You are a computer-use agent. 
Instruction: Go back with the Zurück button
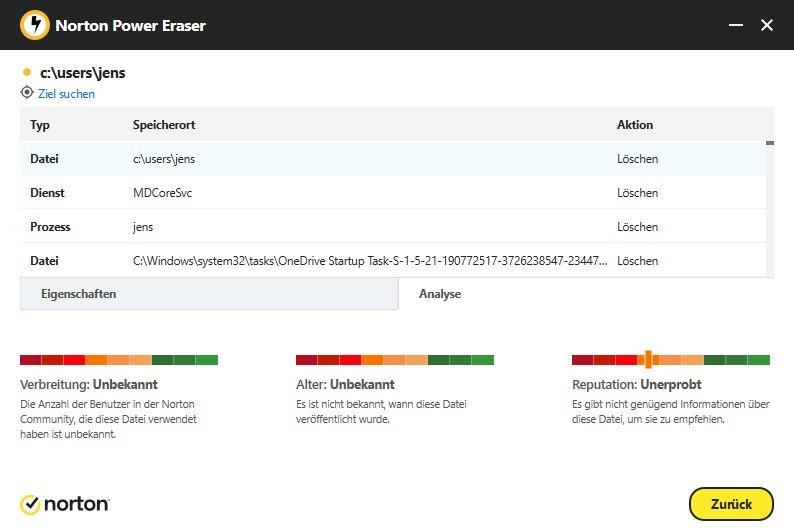click(731, 504)
